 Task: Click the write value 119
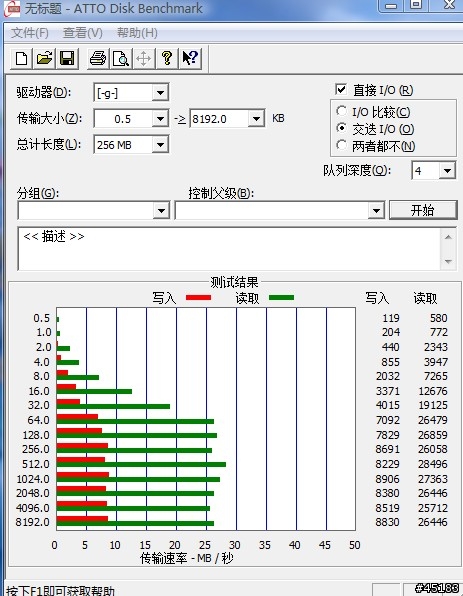click(x=391, y=318)
